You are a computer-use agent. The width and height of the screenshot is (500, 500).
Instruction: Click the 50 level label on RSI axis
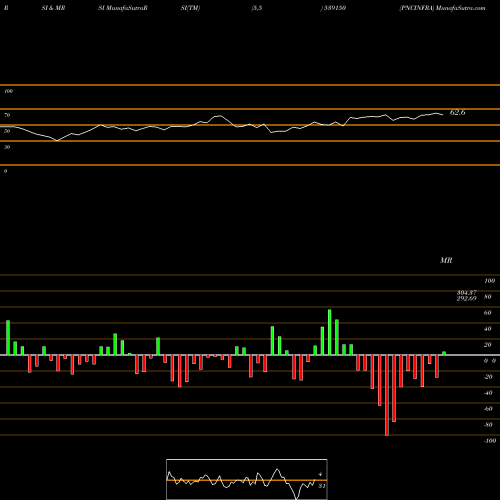(7, 131)
